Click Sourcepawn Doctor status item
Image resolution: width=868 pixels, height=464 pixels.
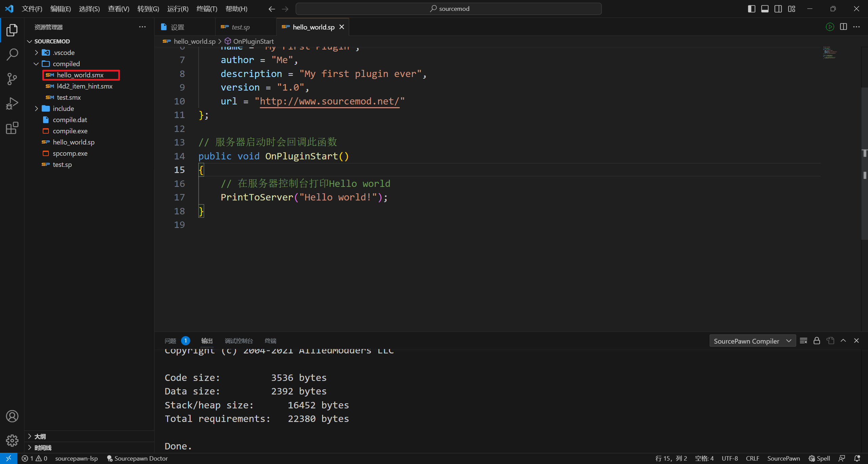137,458
